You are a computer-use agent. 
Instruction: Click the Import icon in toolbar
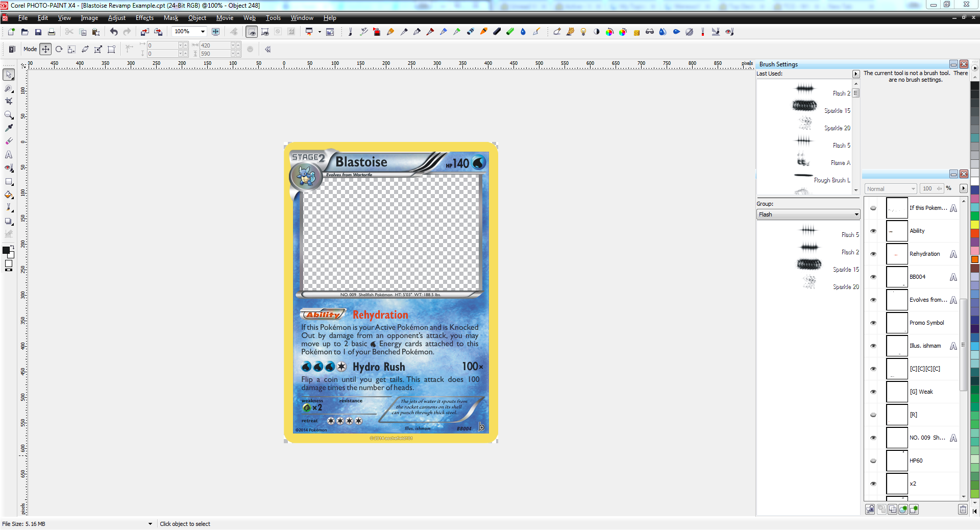click(x=145, y=32)
